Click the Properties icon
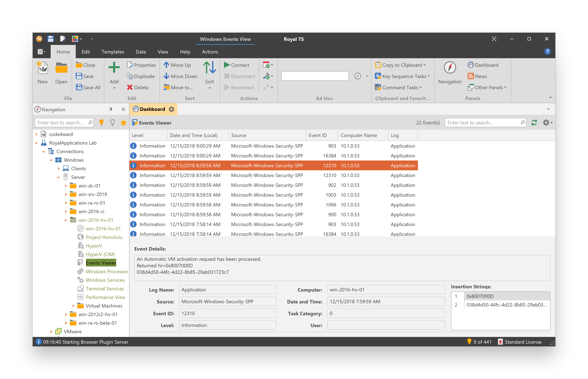Image resolution: width=588 pixels, height=379 pixels. (130, 65)
